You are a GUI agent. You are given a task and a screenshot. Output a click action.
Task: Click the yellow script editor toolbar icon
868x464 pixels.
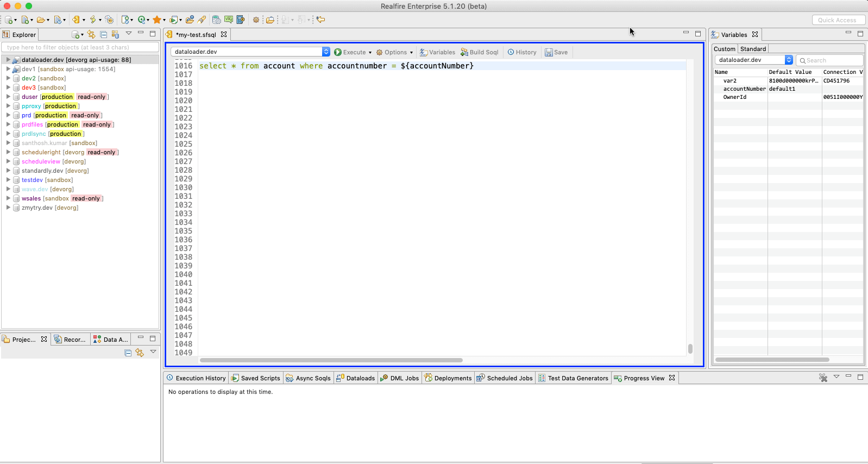point(76,20)
